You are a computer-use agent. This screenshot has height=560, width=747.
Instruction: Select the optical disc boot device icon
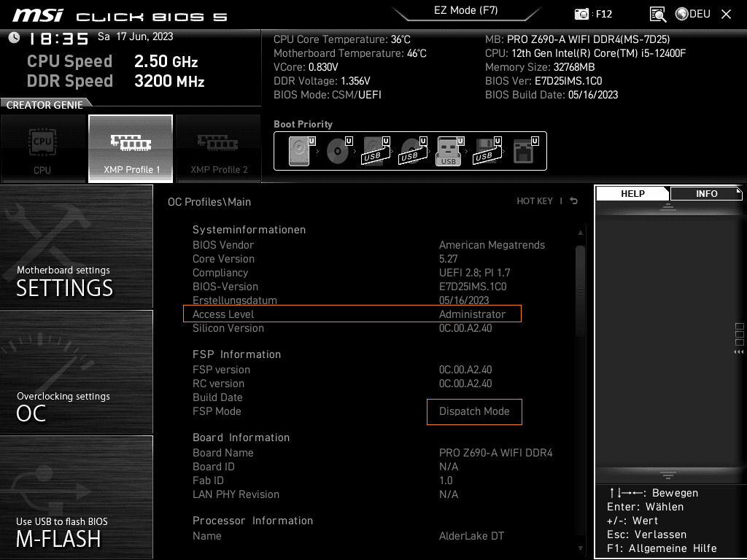point(338,151)
